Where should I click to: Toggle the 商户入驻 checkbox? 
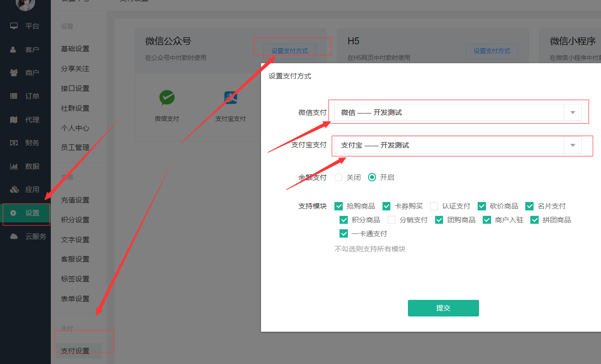pyautogui.click(x=487, y=220)
